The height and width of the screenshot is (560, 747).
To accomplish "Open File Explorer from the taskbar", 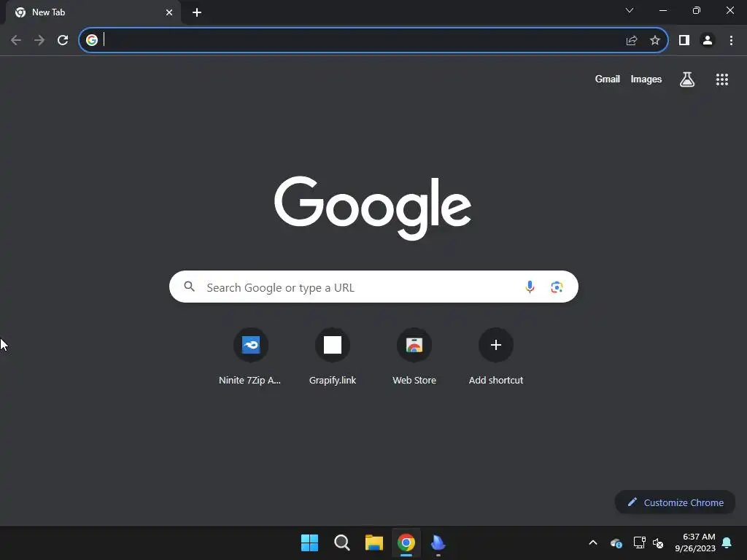I will (x=374, y=542).
